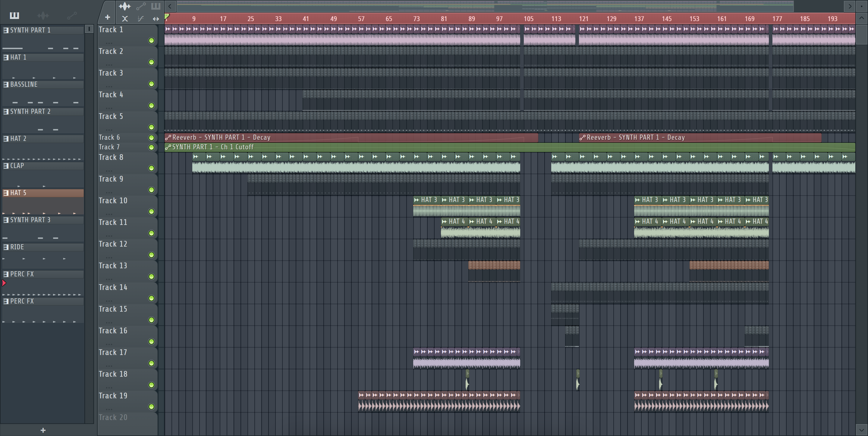868x436 pixels.
Task: Click the pattern icon beside SYNTH PART 2
Action: [x=6, y=111]
